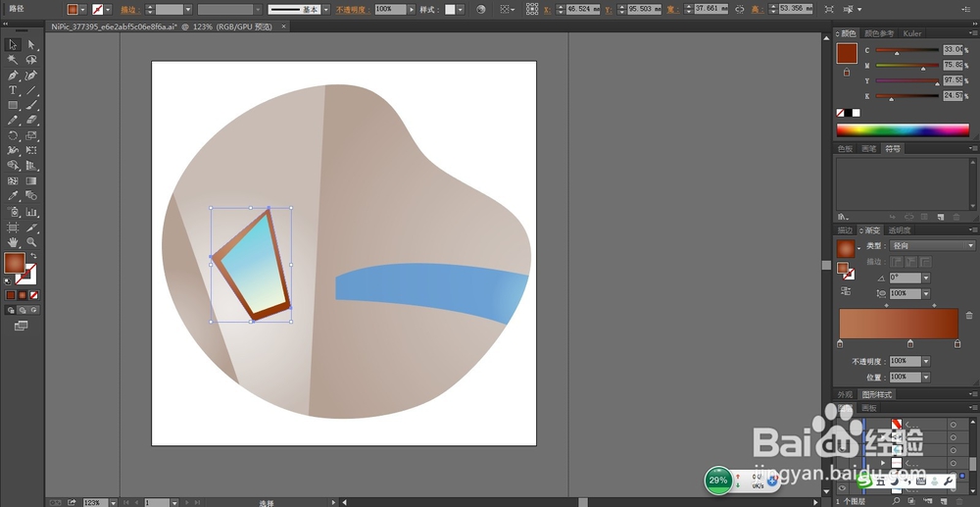Set toolbox paint to Color mode

point(11,295)
